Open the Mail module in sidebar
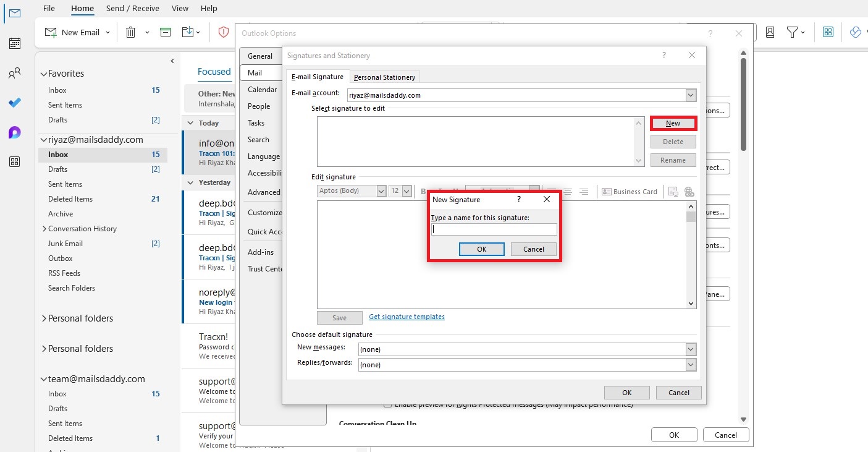Screen dimensions: 868x452 pyautogui.click(x=15, y=13)
